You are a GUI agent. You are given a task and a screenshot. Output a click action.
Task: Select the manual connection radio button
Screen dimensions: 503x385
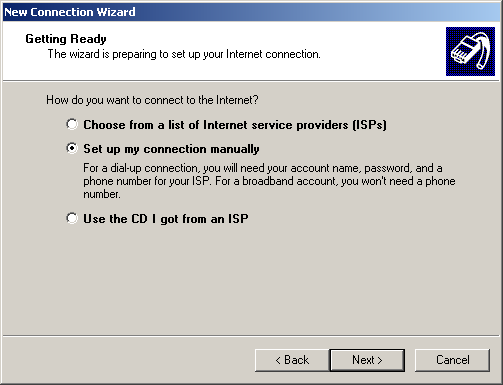click(72, 148)
